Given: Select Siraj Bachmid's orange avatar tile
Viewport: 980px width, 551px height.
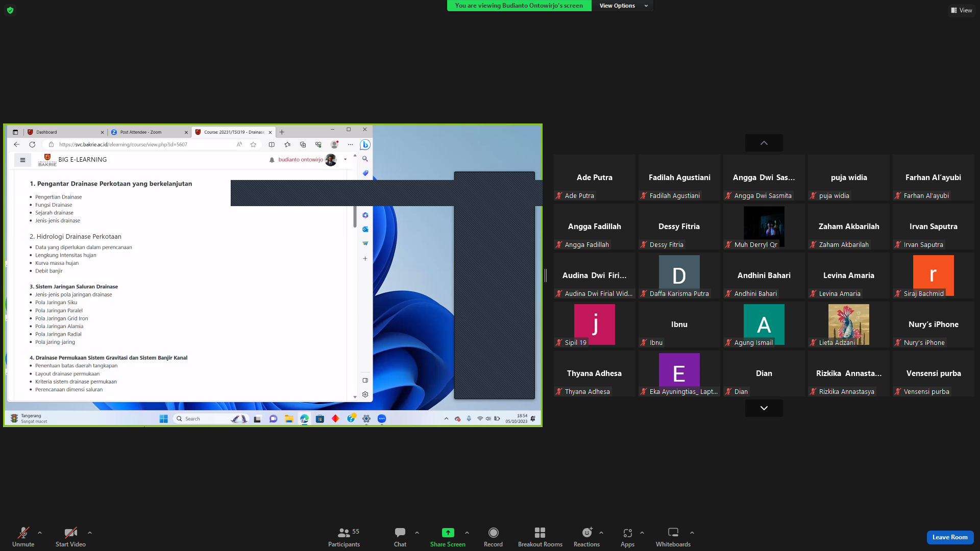Looking at the screenshot, I should tap(934, 275).
